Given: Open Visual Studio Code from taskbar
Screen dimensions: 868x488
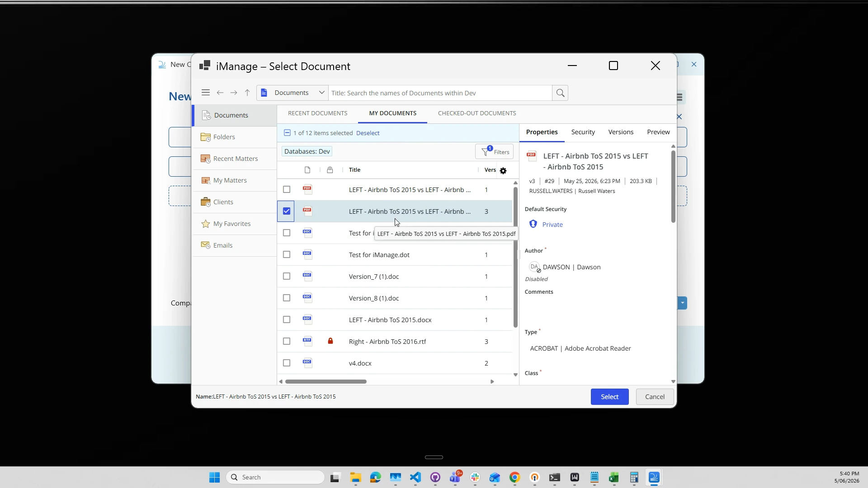Looking at the screenshot, I should 415,478.
